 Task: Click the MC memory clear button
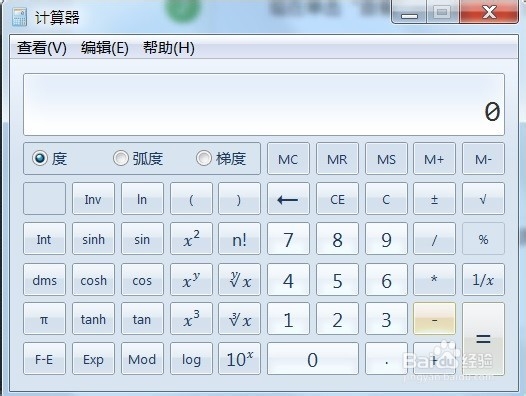point(288,159)
